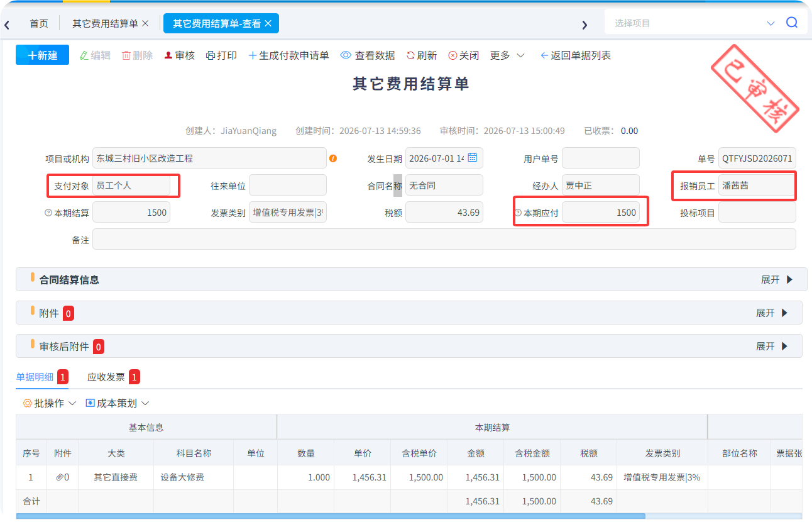
Task: Click the help icon next to 本期应付
Action: [518, 213]
